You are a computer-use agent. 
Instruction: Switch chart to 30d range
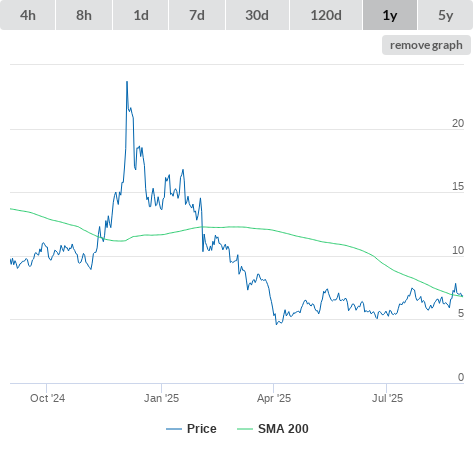pos(257,15)
